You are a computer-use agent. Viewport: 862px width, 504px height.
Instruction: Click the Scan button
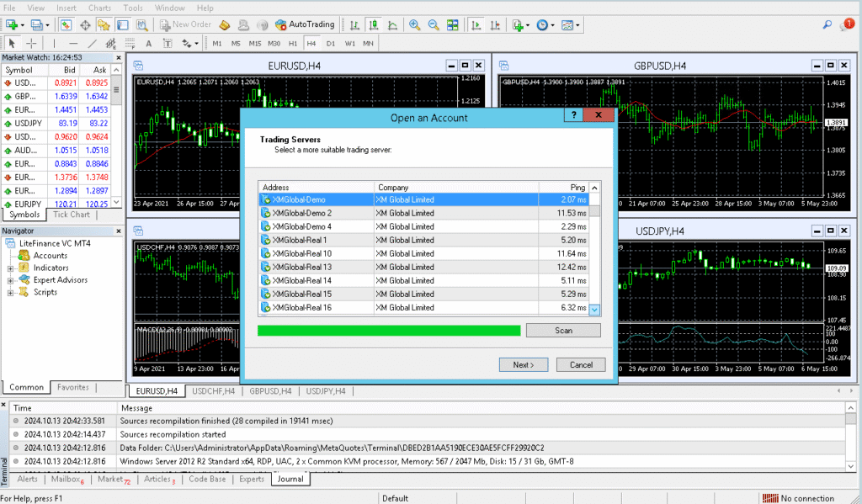point(563,331)
